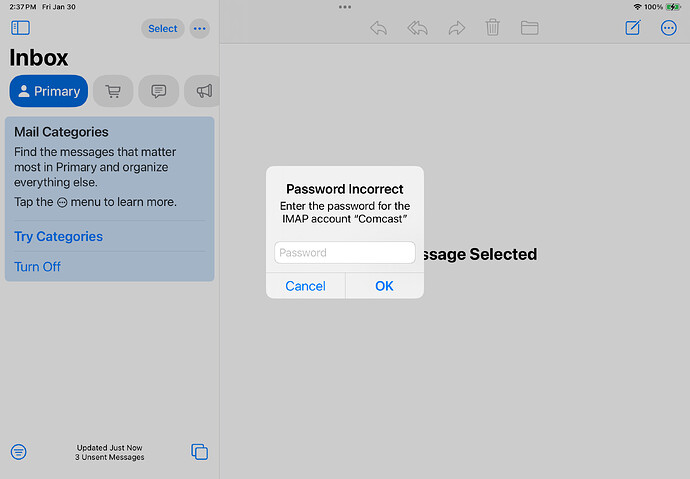Open the Inbox more options menu
The image size is (690, 479).
pos(200,29)
